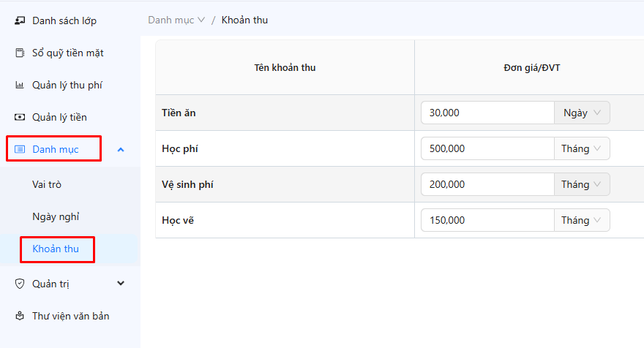Screen dimensions: 644x348
Task: Open the Vai trò menu item
Action: (x=47, y=184)
